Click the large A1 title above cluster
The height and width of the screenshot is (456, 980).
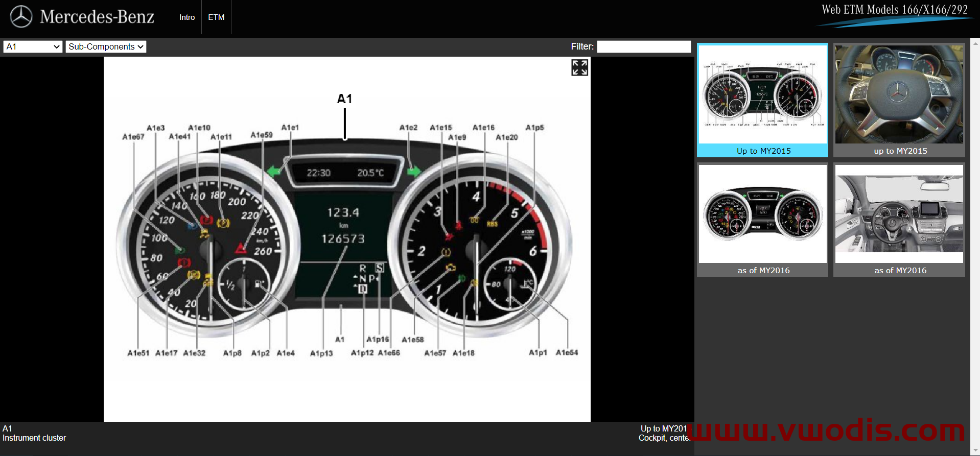click(345, 99)
